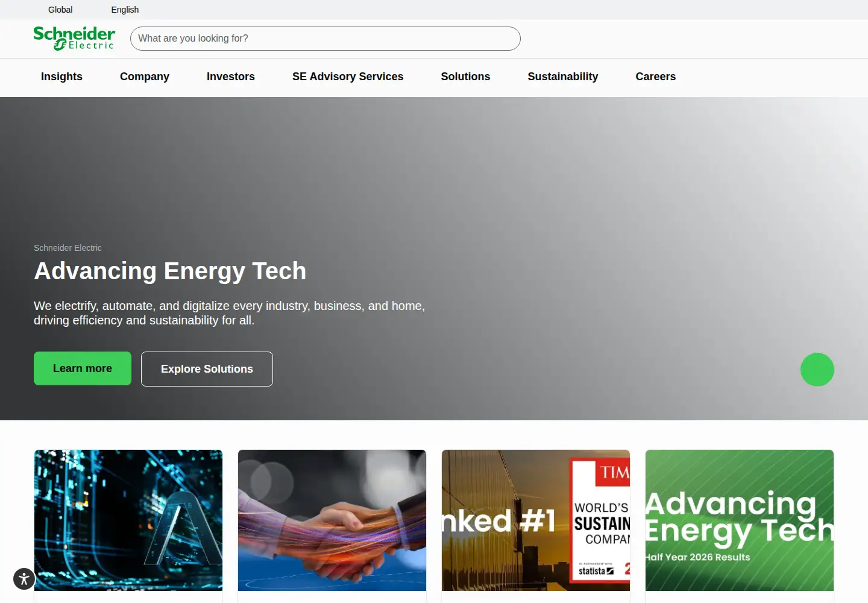Change the English language selector
This screenshot has height=603, width=868.
[125, 10]
